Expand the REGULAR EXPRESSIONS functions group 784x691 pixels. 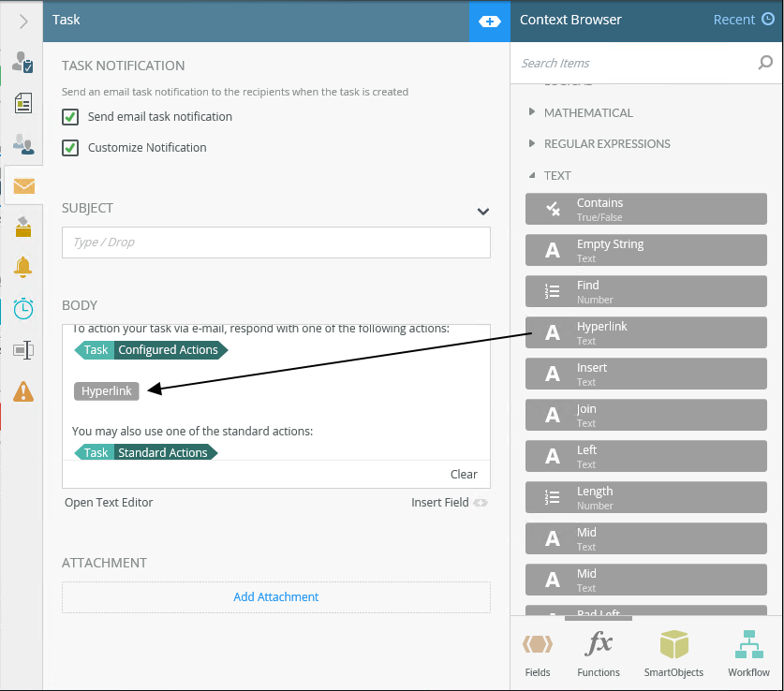pos(531,143)
